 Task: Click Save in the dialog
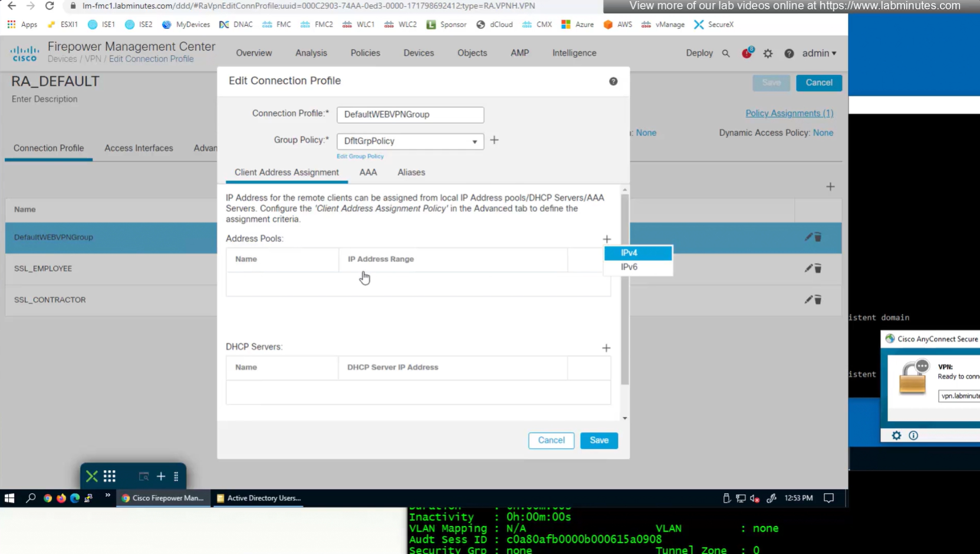(x=598, y=440)
